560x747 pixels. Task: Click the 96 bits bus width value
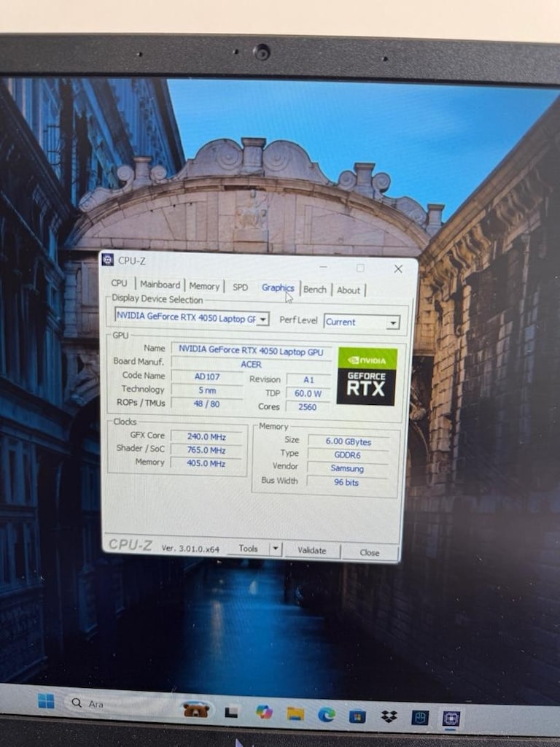[346, 482]
